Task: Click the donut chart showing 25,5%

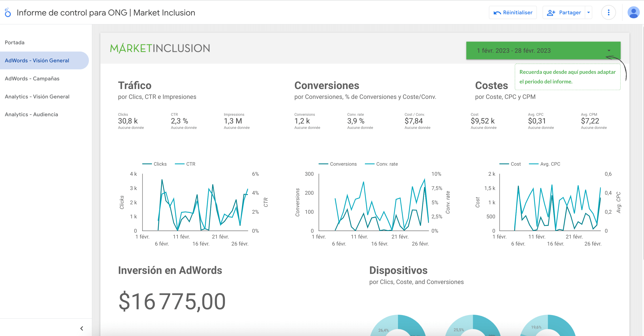Action: 473,325
